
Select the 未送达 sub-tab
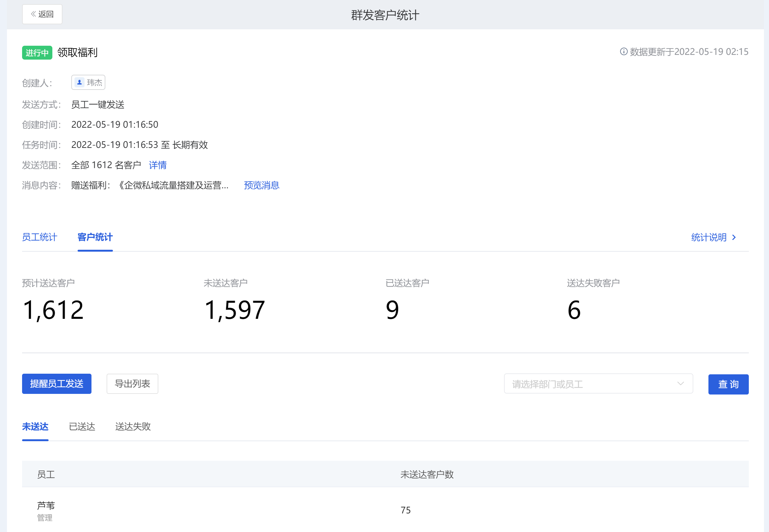(x=35, y=427)
